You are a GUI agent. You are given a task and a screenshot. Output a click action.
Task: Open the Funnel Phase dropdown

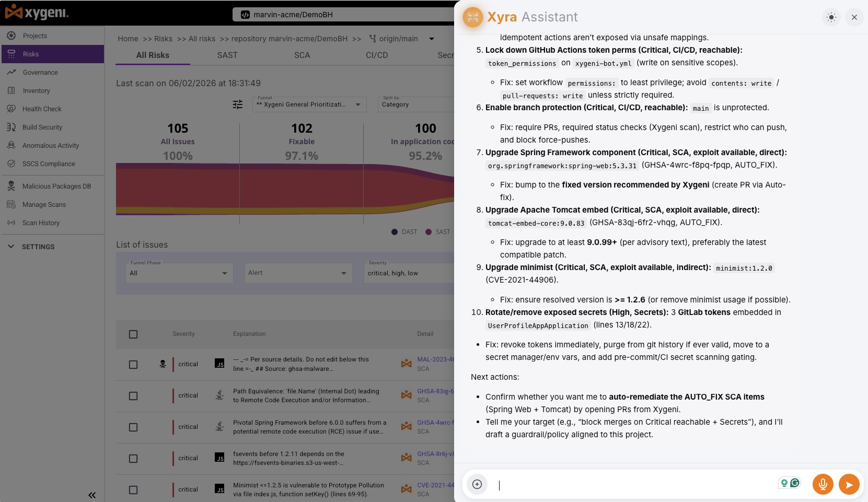[x=179, y=273]
